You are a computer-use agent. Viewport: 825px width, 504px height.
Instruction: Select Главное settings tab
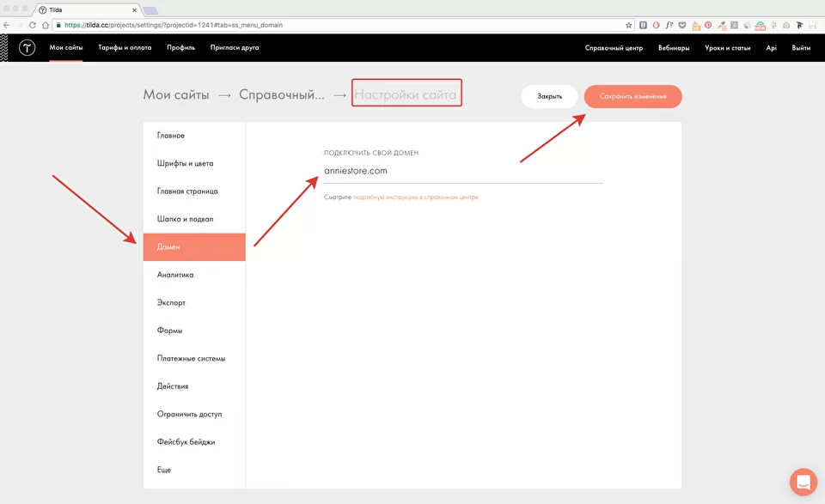194,136
